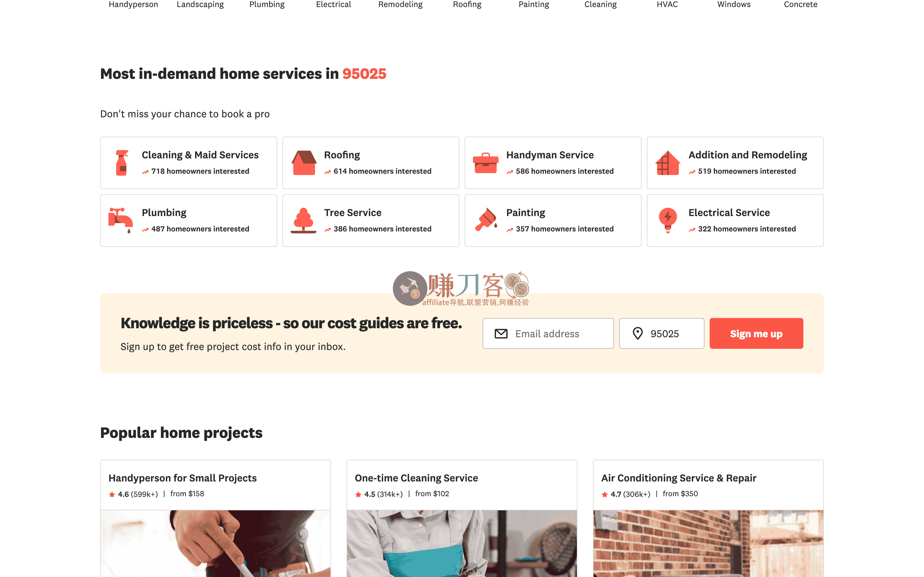Open One-time Cleaning Service project card
This screenshot has width=924, height=577.
coord(462,518)
